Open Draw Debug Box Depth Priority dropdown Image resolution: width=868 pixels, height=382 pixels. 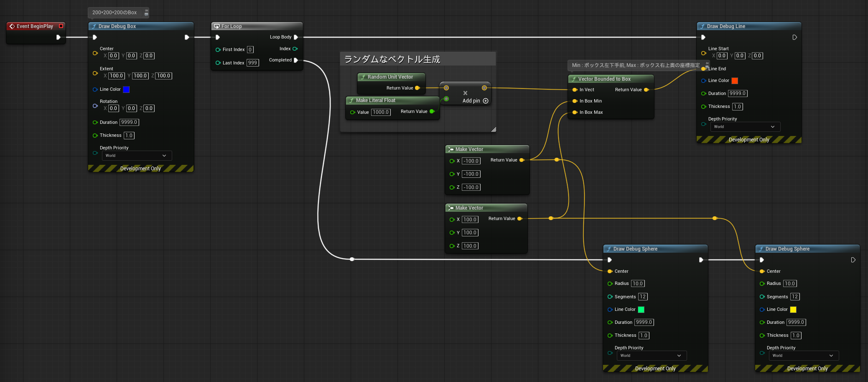[x=137, y=156]
